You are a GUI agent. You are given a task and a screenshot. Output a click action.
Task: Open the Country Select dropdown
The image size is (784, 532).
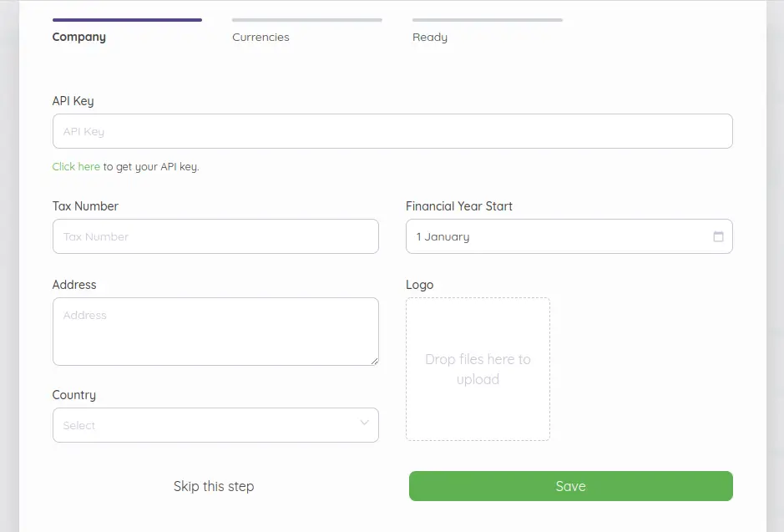tap(215, 425)
